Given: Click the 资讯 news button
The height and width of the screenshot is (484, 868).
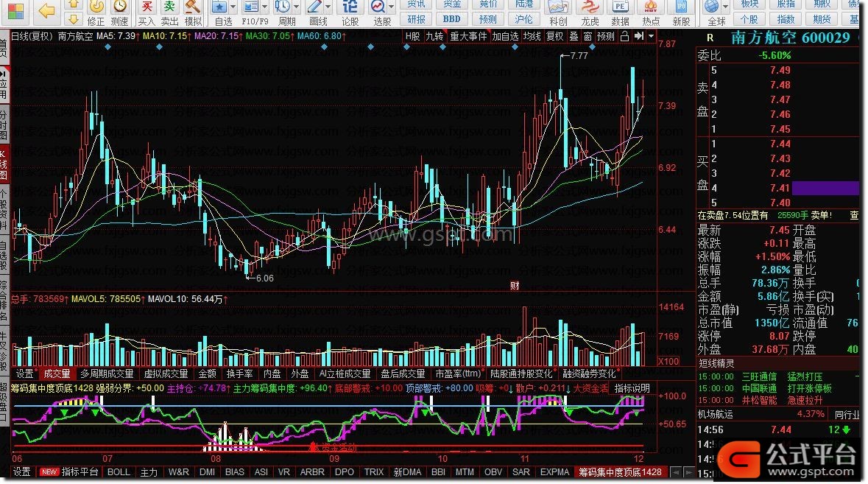Looking at the screenshot, I should (416, 4).
